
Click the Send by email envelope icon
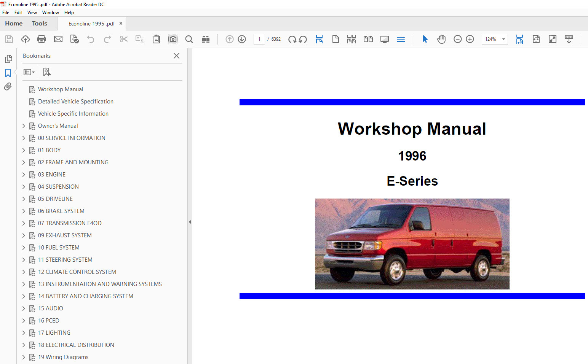(x=58, y=39)
